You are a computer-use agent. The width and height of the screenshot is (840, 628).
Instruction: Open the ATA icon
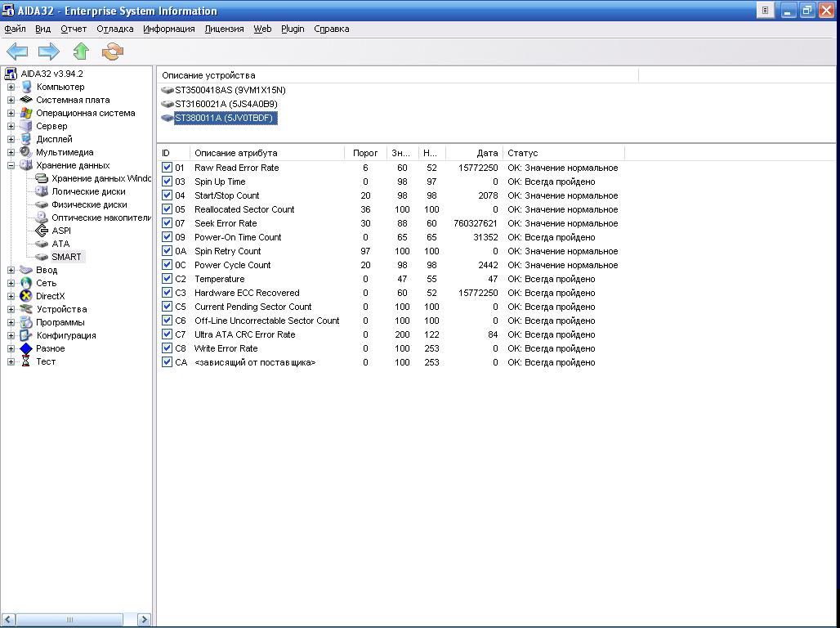[x=41, y=244]
